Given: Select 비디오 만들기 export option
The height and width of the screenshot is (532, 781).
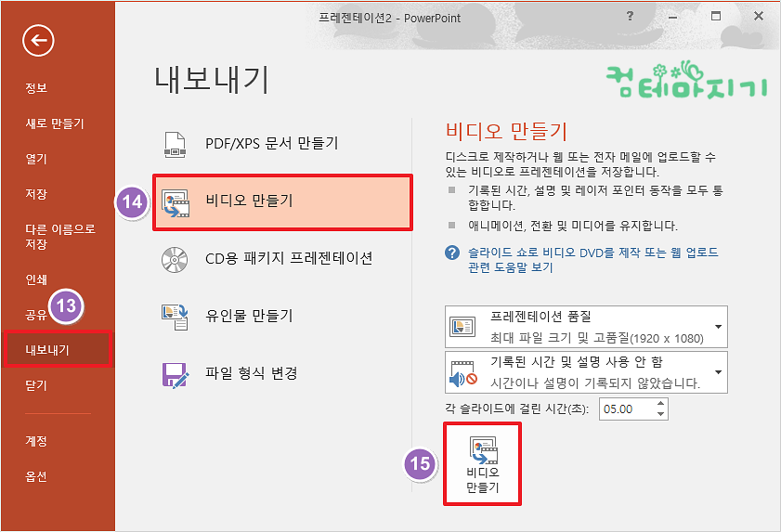Looking at the screenshot, I should coord(282,202).
